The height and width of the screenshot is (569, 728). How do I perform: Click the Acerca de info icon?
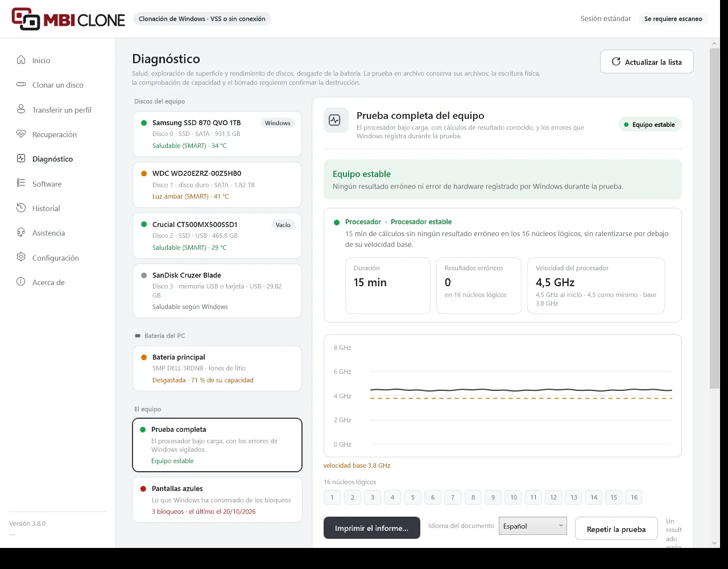(x=21, y=282)
